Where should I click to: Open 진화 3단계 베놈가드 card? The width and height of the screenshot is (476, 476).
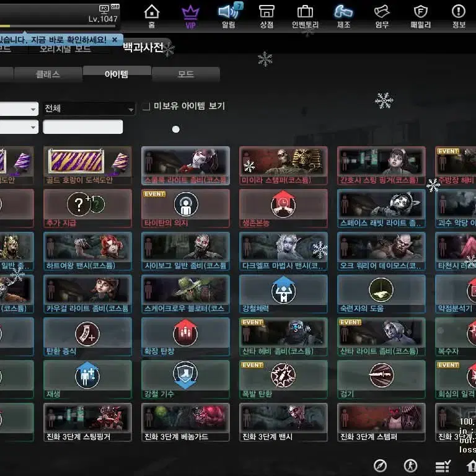click(x=185, y=422)
